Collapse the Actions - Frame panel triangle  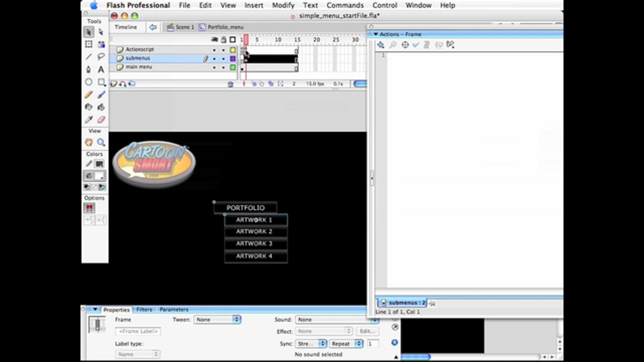(x=376, y=34)
